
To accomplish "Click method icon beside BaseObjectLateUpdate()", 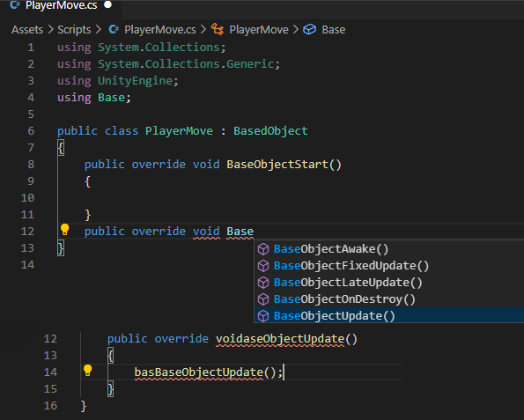I will click(x=263, y=283).
